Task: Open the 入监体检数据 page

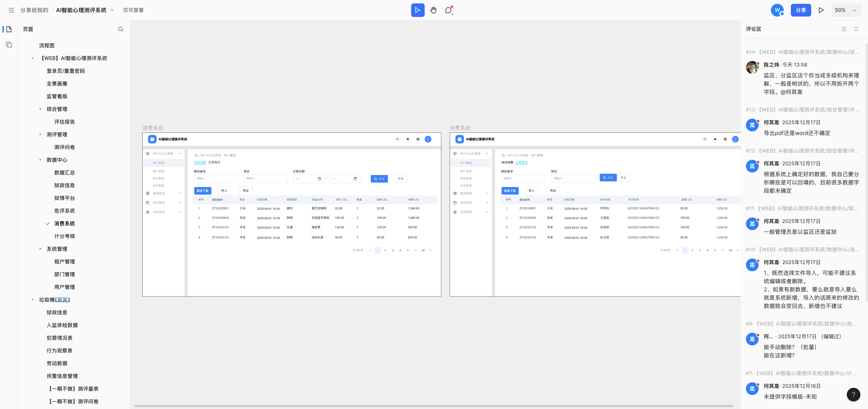Action: pyautogui.click(x=62, y=325)
